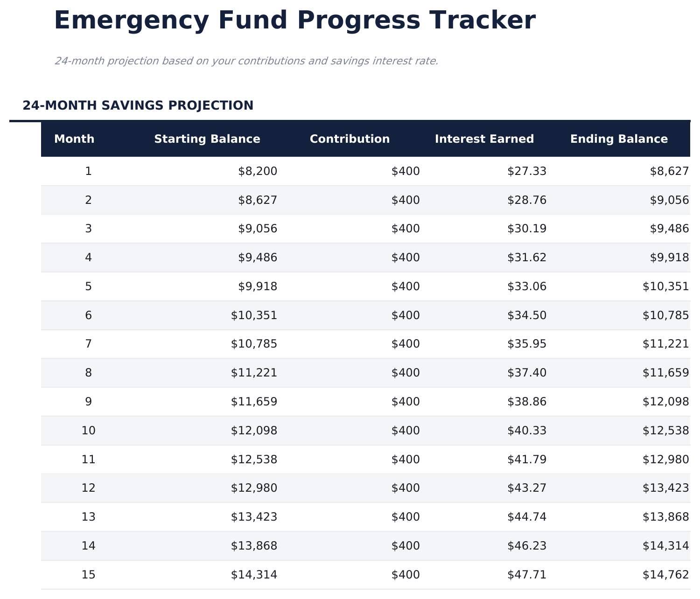700x599 pixels.
Task: Select the month 7 ending balance $11,221
Action: point(665,344)
